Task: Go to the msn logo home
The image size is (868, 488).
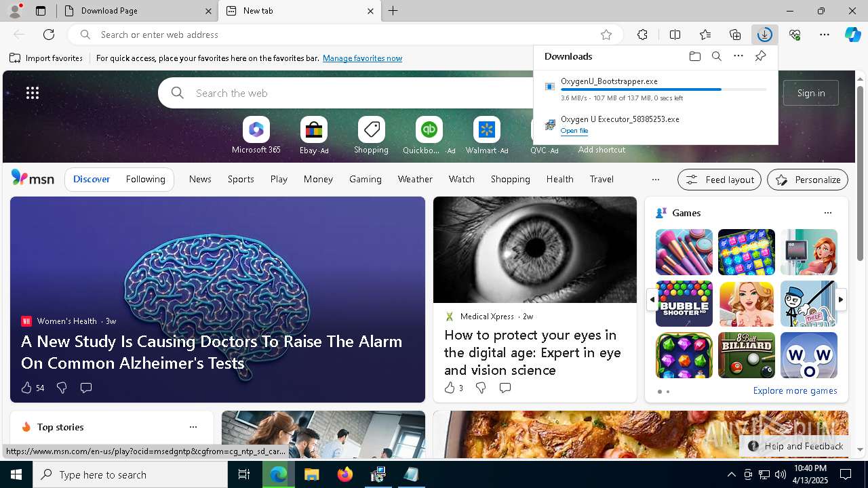Action: [x=33, y=178]
